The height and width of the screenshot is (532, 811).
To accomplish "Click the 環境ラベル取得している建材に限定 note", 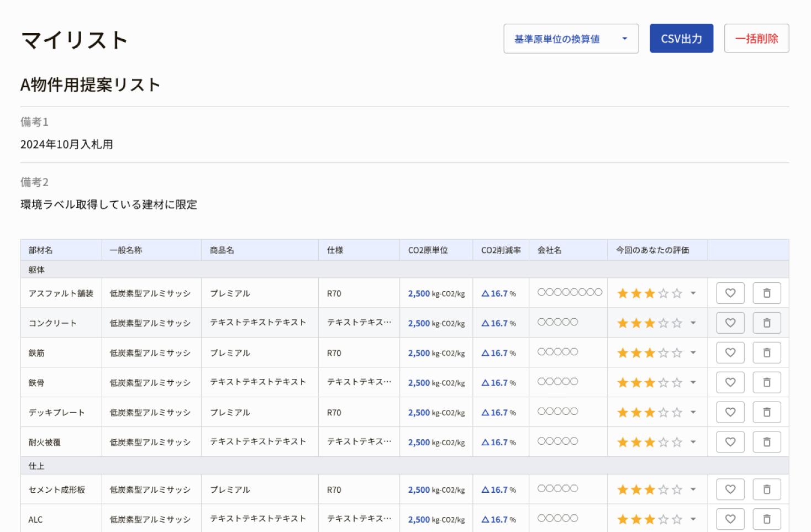I will (x=109, y=205).
